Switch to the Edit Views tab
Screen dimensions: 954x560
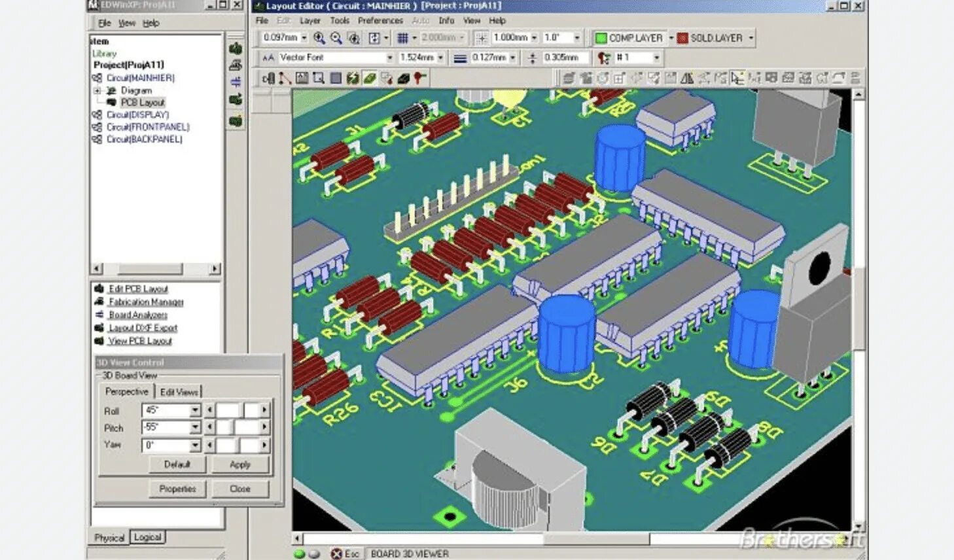click(179, 392)
